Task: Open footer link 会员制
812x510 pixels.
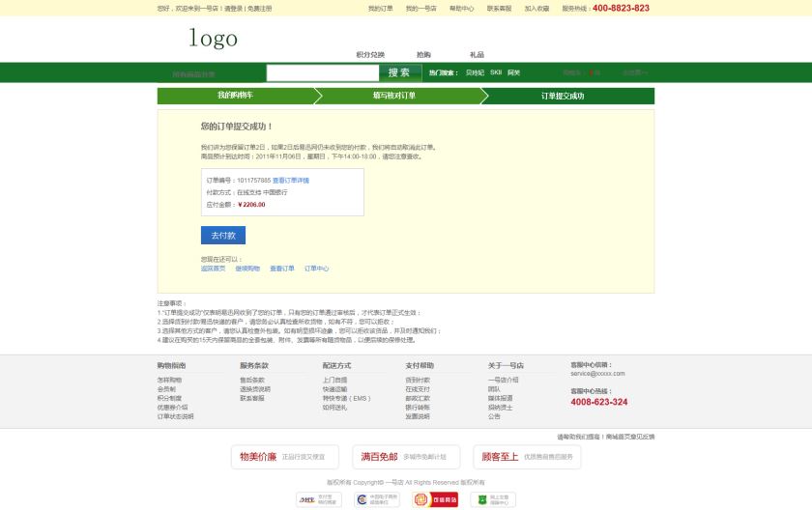Action: 166,389
